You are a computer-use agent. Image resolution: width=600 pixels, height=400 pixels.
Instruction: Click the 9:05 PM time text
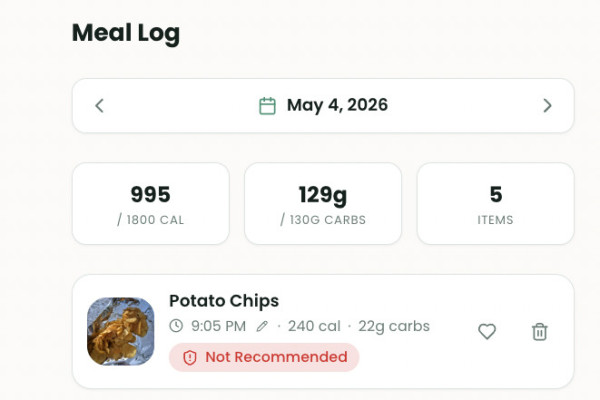click(218, 326)
